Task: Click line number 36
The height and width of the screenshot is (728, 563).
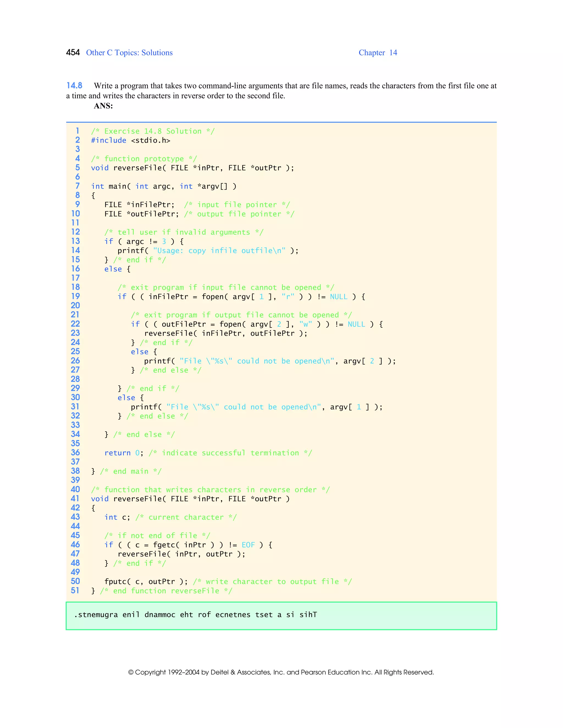Action: 75,452
